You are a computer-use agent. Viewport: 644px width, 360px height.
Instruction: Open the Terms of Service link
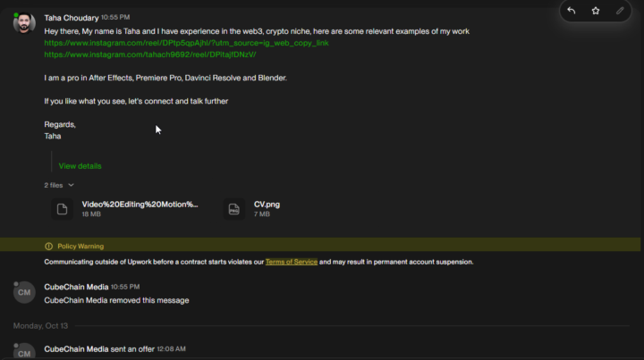292,262
